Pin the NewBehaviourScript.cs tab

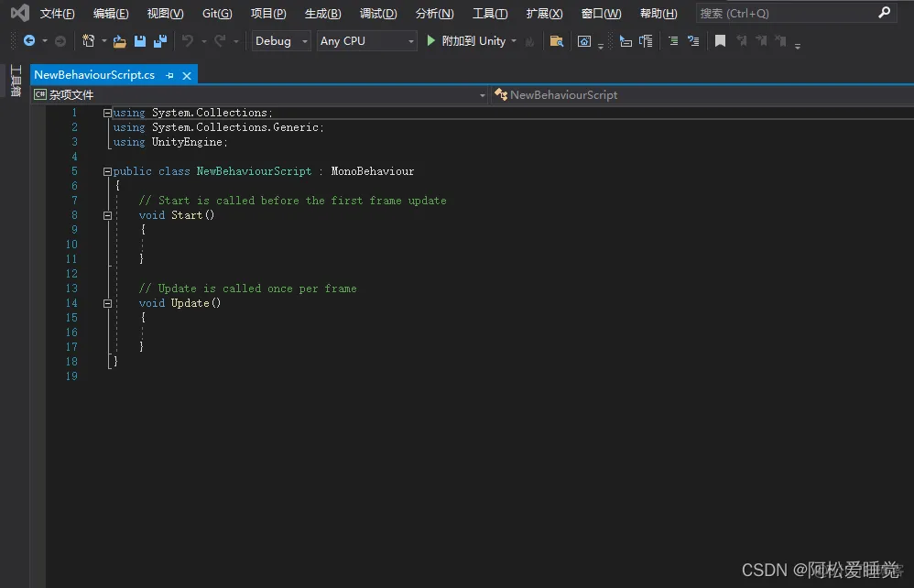coord(169,75)
